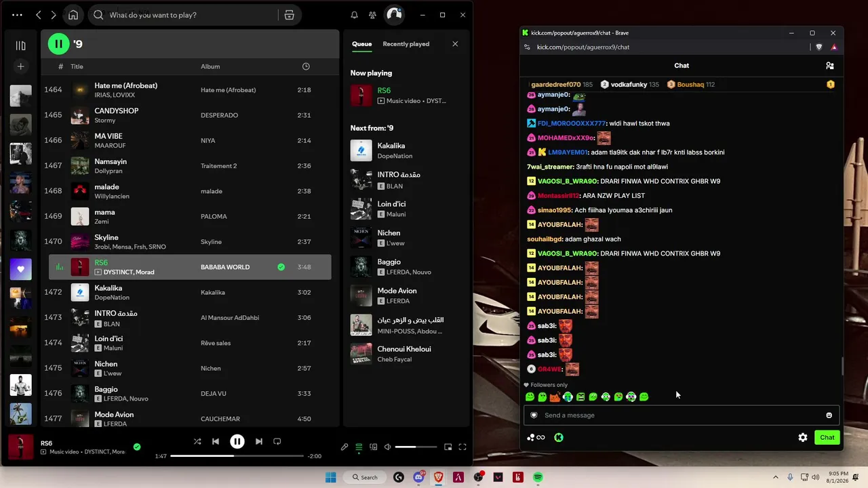Open the queue item Chenoui Kheloui

(406, 354)
